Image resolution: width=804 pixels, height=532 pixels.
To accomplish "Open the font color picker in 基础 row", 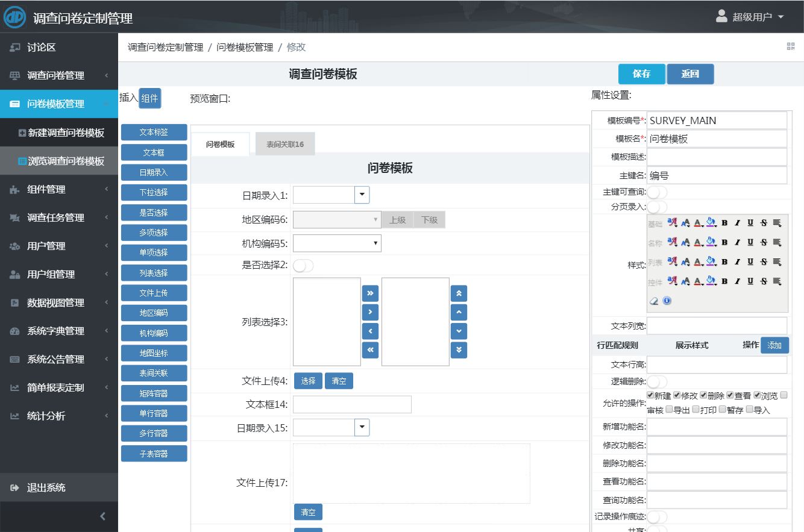I will point(698,223).
